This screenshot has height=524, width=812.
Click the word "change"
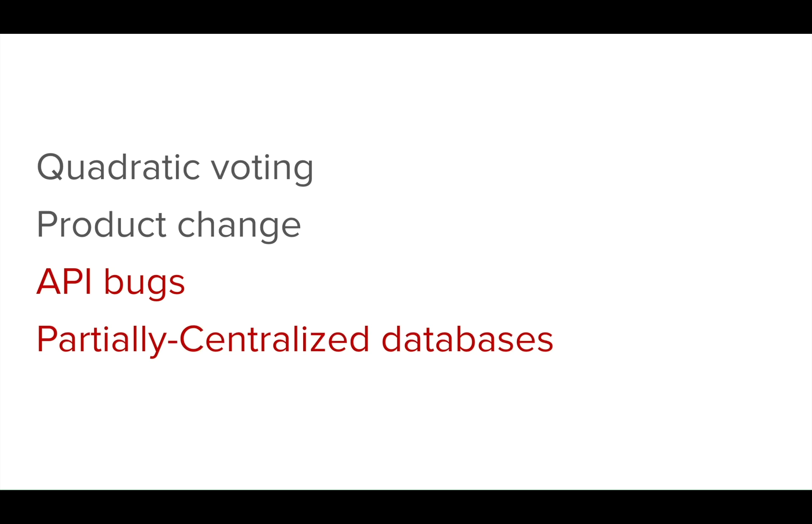click(239, 226)
